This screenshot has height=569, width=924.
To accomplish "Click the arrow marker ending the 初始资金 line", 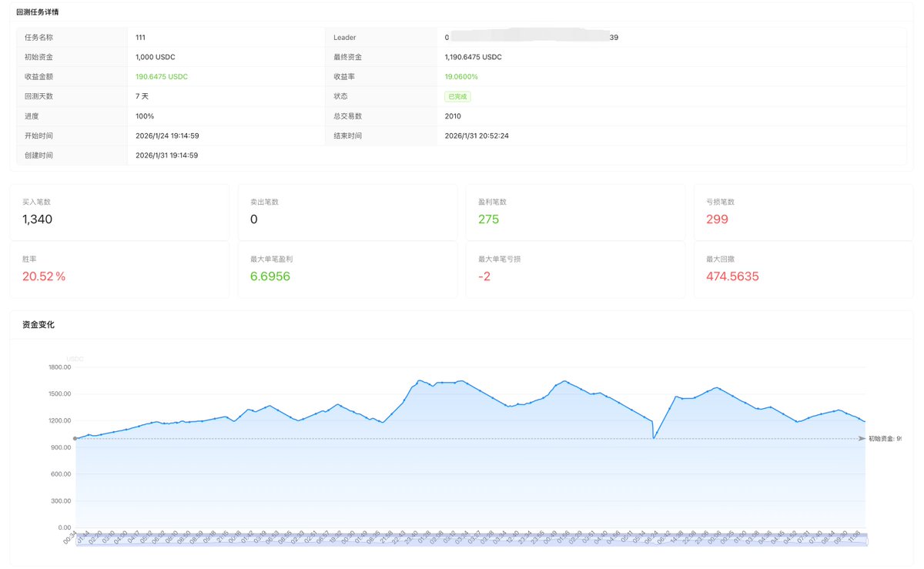I will click(x=862, y=438).
